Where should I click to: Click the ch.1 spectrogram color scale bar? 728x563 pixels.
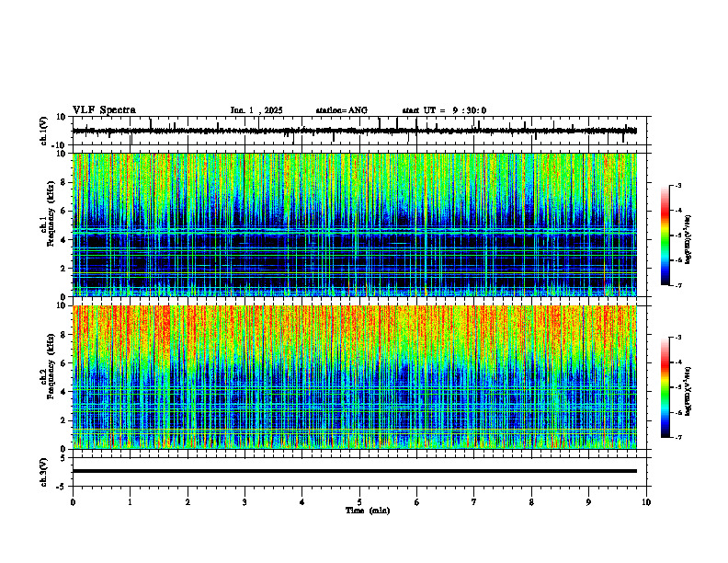tap(665, 236)
